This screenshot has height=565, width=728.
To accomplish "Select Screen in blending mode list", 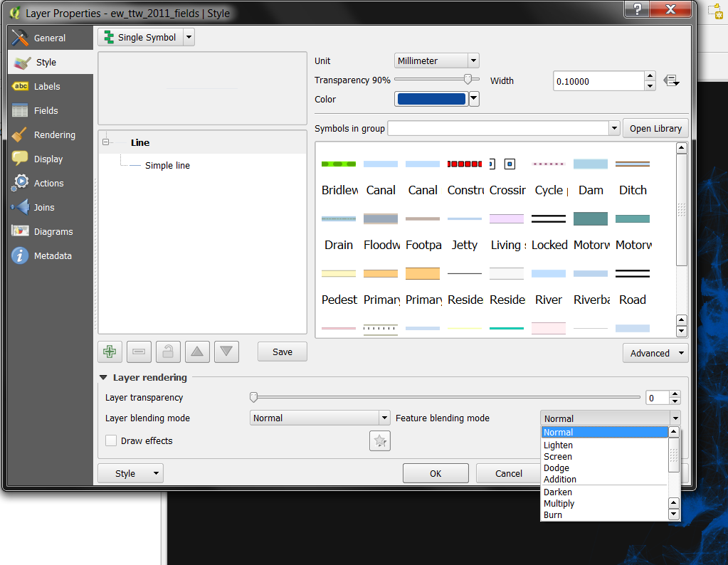I will click(x=604, y=456).
